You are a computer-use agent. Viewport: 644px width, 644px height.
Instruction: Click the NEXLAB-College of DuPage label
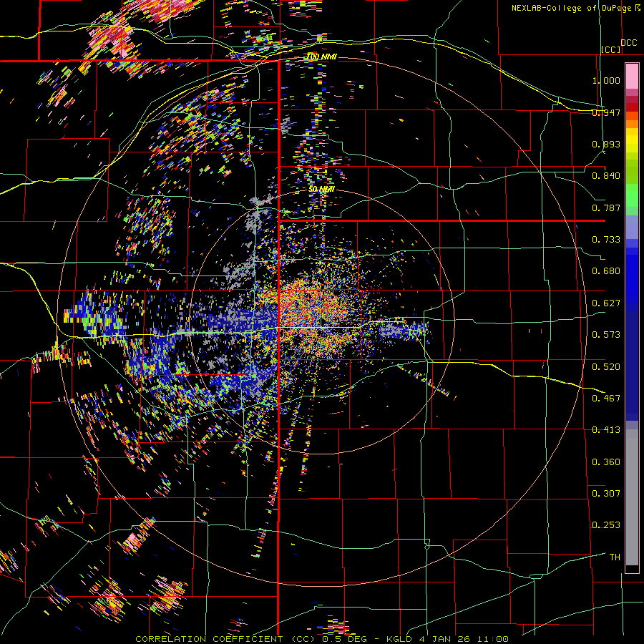click(573, 8)
